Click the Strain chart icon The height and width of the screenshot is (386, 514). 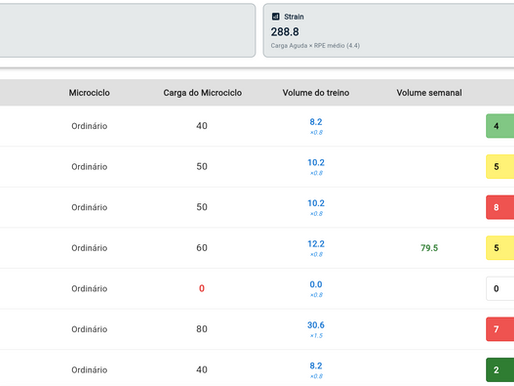tap(276, 16)
